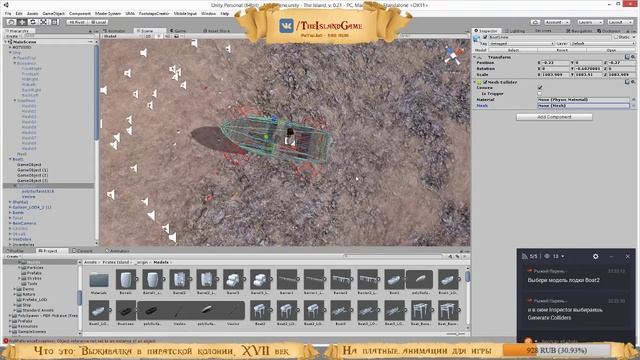The width and height of the screenshot is (640, 360).
Task: Click the model Select button
Action: pyautogui.click(x=513, y=50)
